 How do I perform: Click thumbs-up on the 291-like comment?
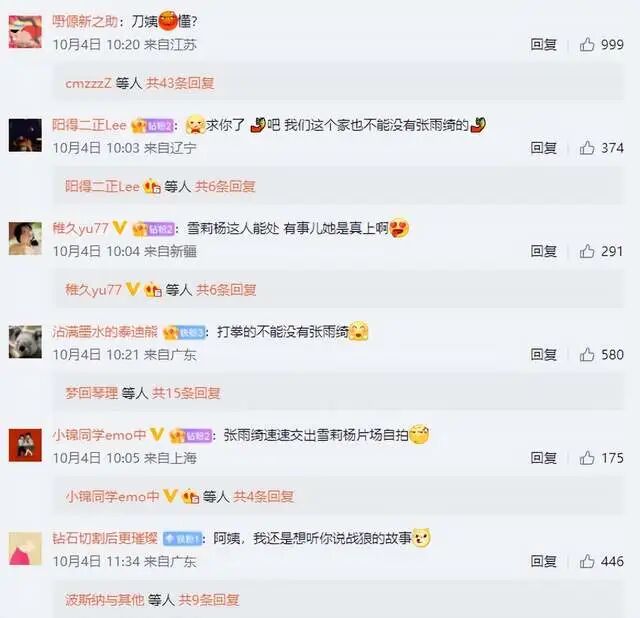tap(587, 251)
